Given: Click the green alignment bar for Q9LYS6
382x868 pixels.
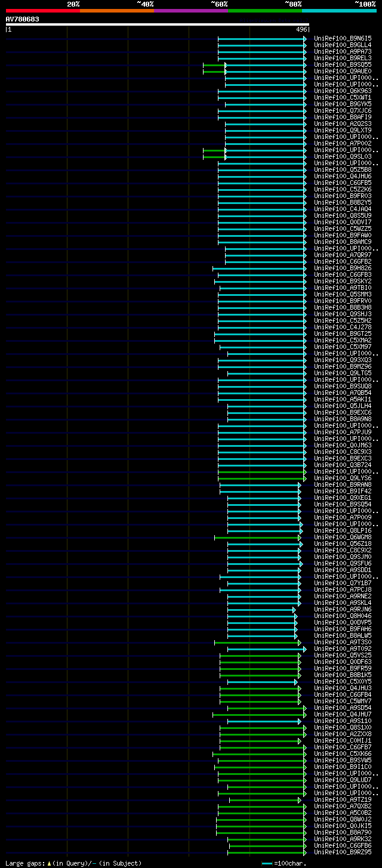Looking at the screenshot, I should (x=262, y=478).
